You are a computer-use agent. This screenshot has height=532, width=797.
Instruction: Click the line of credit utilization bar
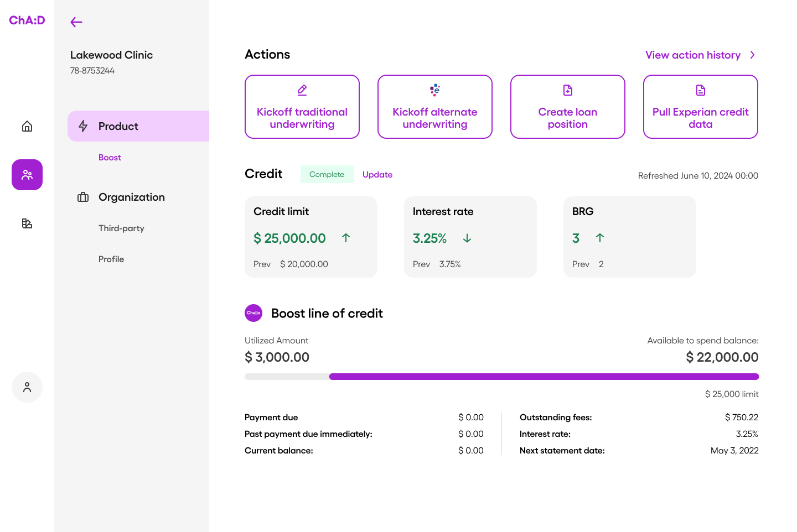point(501,377)
